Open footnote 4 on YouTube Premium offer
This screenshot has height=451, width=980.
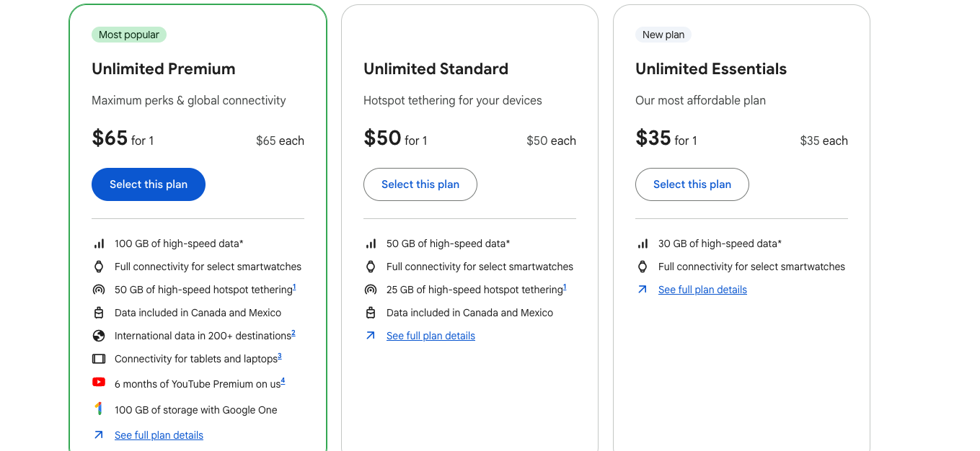click(283, 380)
